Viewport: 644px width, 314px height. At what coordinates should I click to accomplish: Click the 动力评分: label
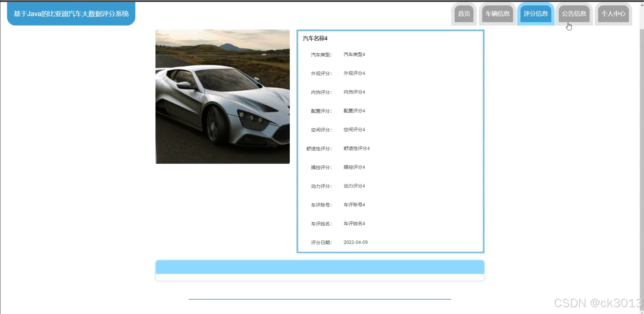[x=321, y=186]
